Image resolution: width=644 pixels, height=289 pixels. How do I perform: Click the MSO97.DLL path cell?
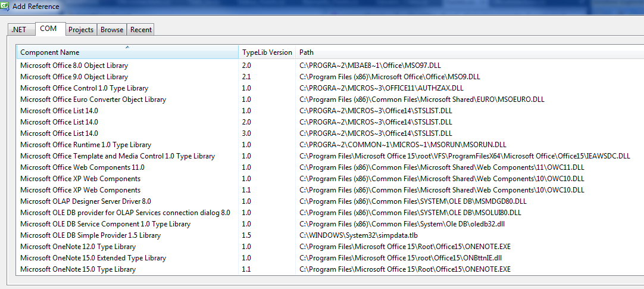[370, 66]
